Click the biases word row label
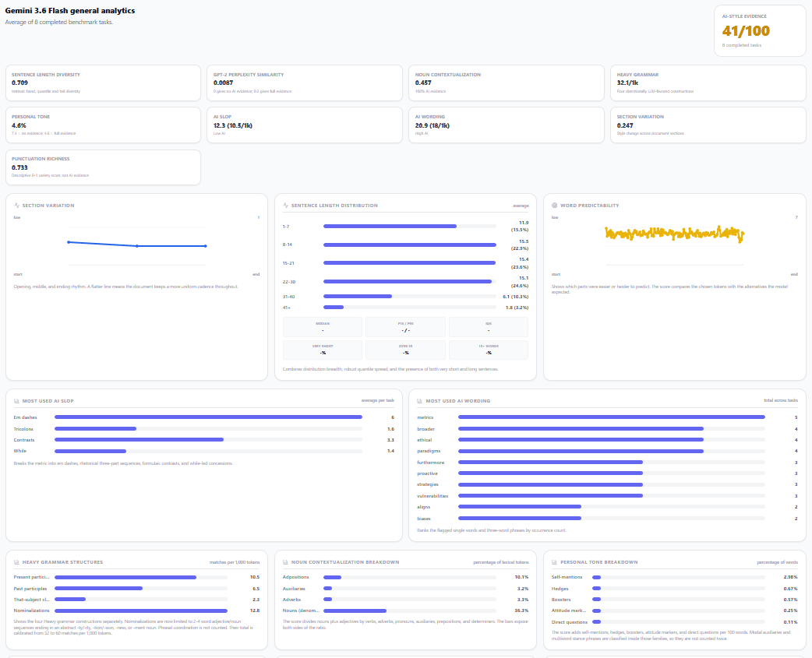The width and height of the screenshot is (812, 658). pos(424,519)
